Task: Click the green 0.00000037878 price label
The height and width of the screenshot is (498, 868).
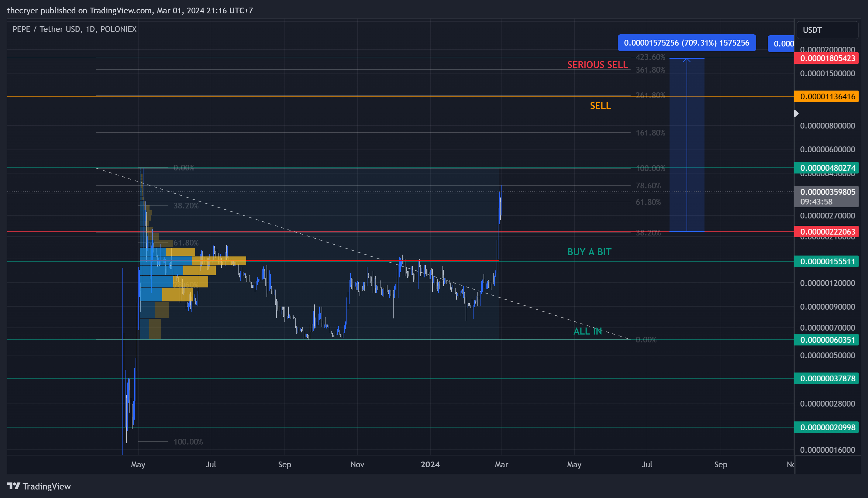Action: click(826, 378)
